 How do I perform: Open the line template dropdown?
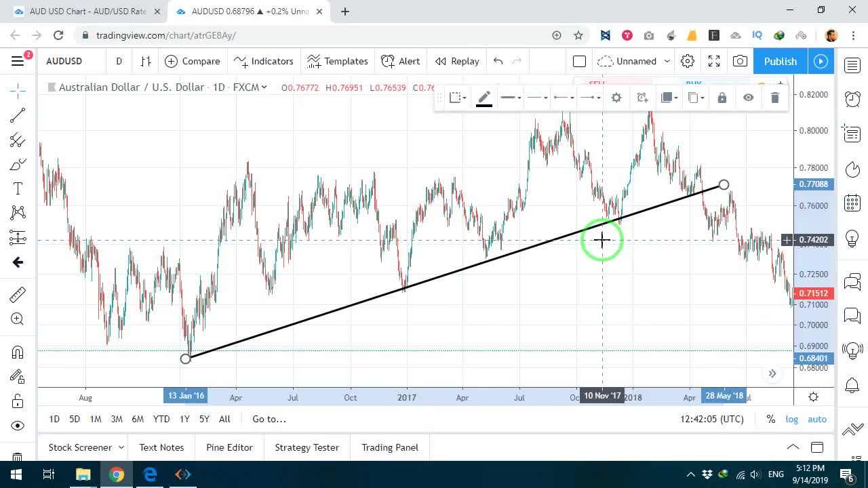[x=458, y=98]
